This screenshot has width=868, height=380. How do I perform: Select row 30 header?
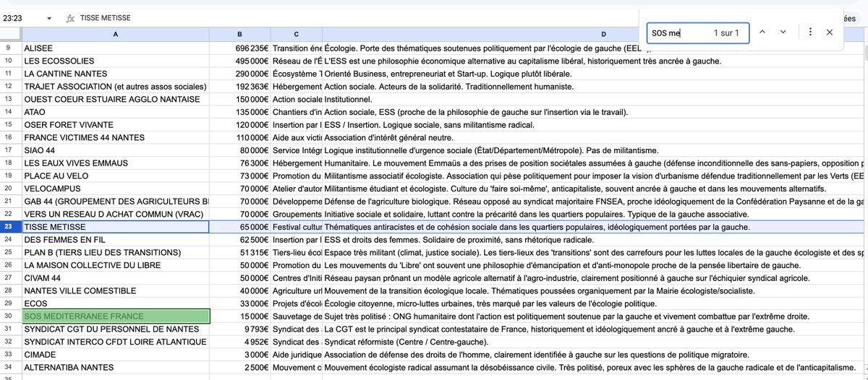pyautogui.click(x=10, y=316)
